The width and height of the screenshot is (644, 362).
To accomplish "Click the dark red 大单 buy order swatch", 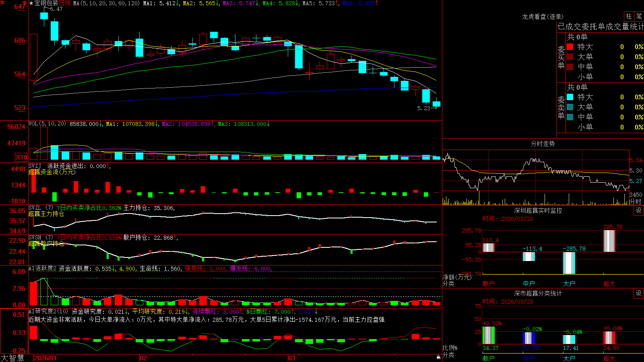I will (x=570, y=57).
